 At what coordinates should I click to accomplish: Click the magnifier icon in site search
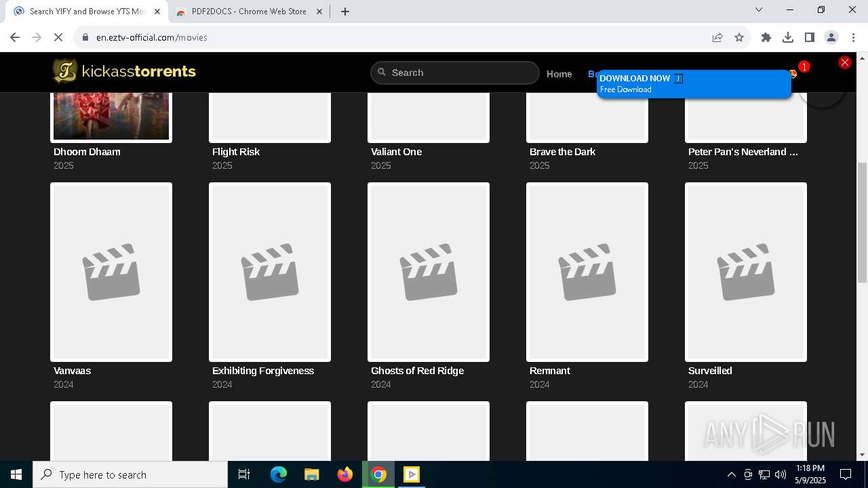382,72
